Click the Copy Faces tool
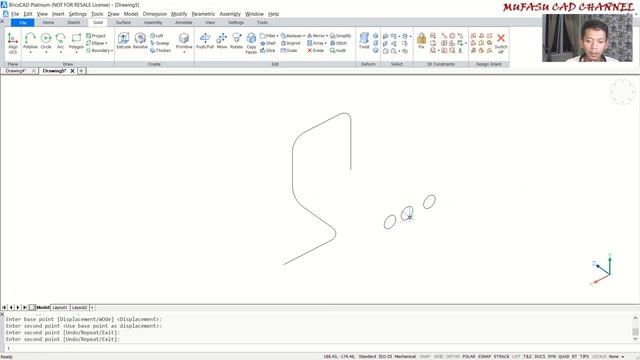The width and height of the screenshot is (640, 360). pos(251,43)
